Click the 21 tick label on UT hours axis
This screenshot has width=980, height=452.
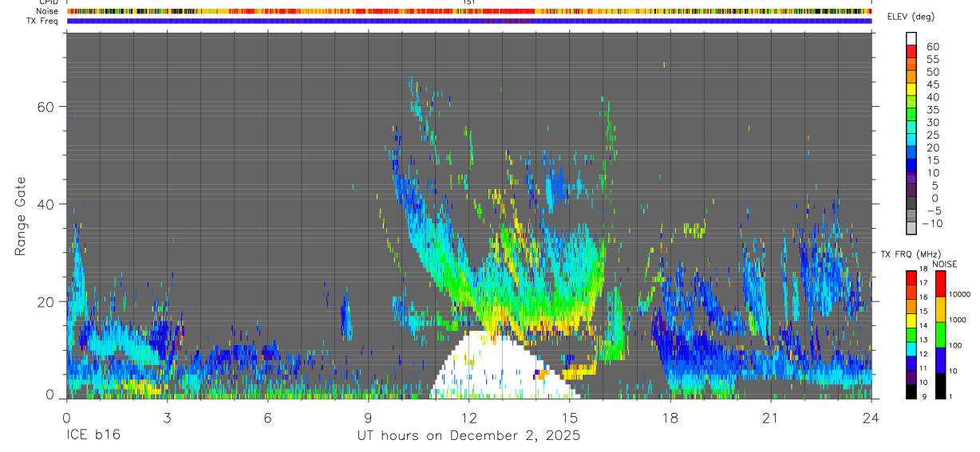click(x=770, y=418)
